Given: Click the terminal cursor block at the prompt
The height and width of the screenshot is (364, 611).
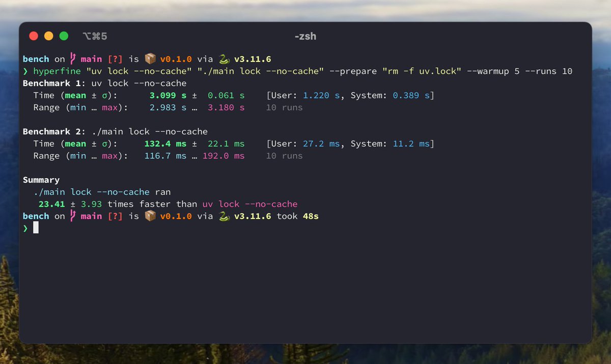Looking at the screenshot, I should click(36, 228).
